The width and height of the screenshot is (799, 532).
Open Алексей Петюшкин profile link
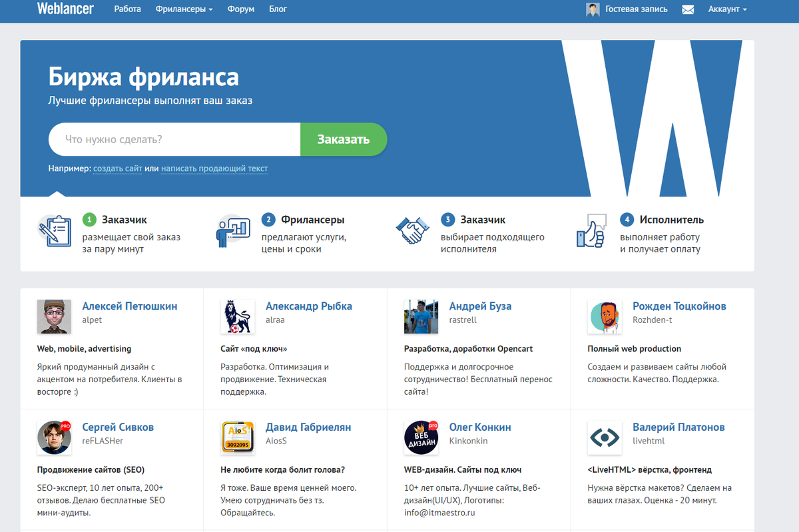click(x=130, y=306)
